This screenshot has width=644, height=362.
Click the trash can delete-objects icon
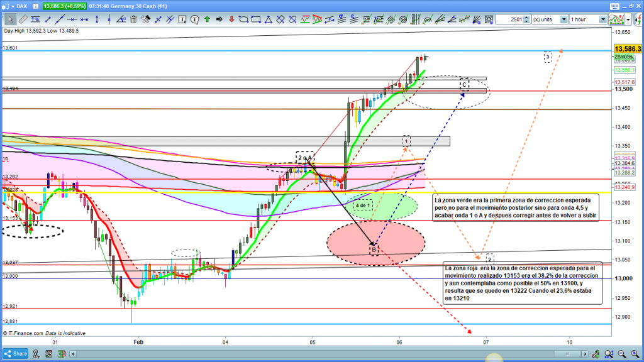click(x=133, y=19)
